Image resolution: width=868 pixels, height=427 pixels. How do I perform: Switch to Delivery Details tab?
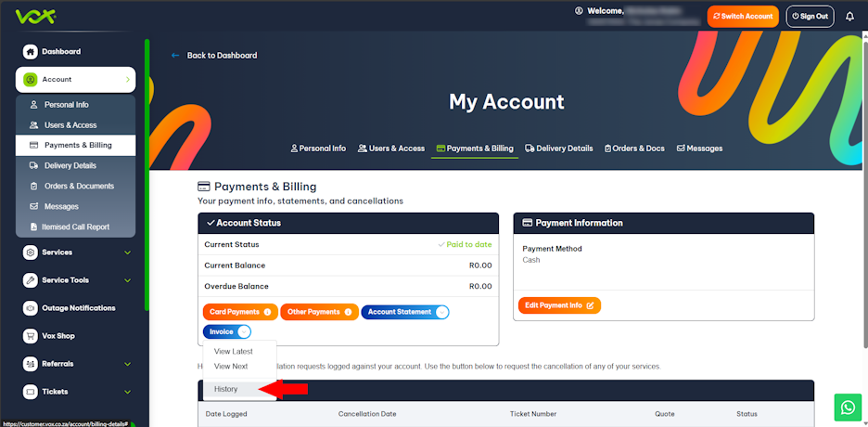click(558, 149)
